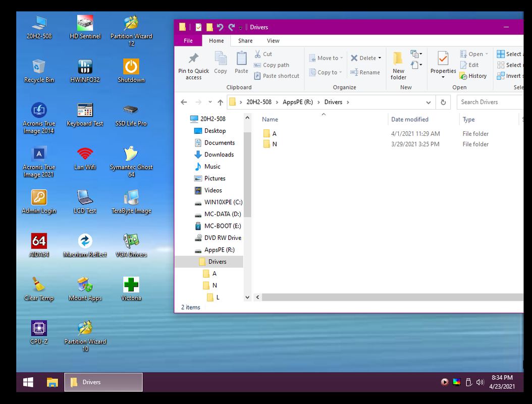Launch AIDA64 desktop icon
Screen dimensions: 532x404
(39, 245)
